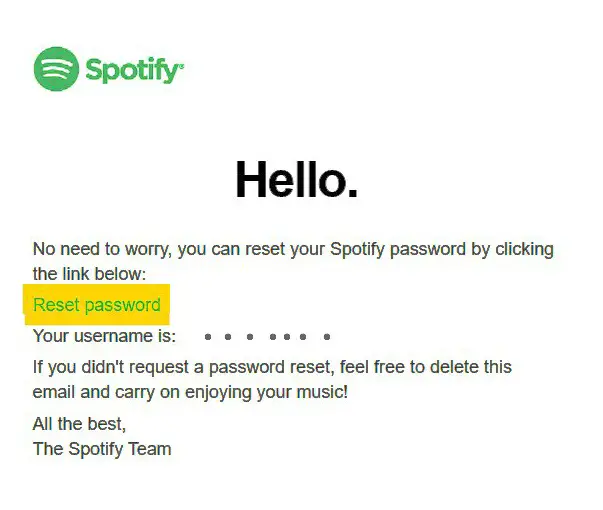Viewport: 603px width, 510px height.
Task: Click the word 'clicking' in first line
Action: point(525,249)
